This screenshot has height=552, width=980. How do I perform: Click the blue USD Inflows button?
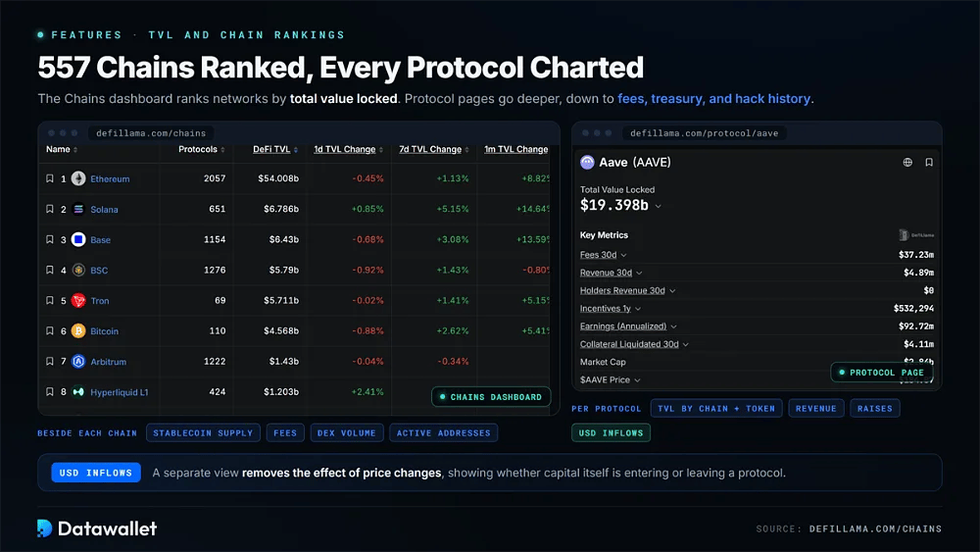point(96,473)
